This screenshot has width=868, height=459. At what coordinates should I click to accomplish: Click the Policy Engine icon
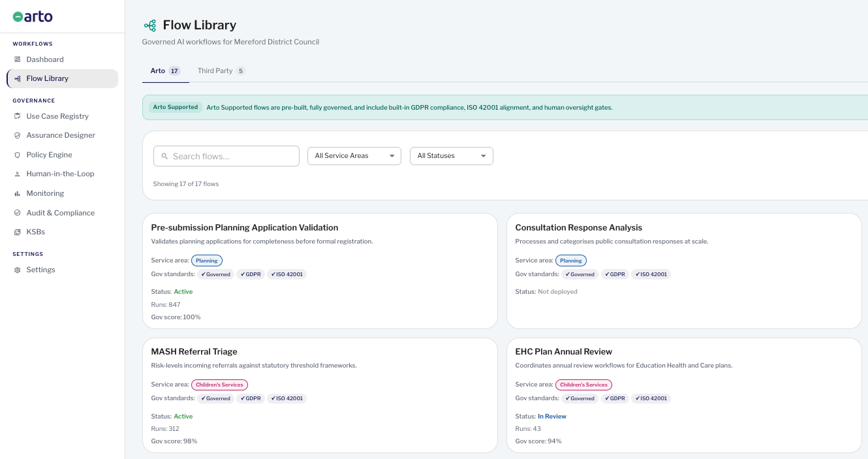coord(18,155)
